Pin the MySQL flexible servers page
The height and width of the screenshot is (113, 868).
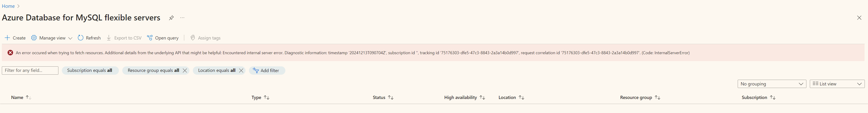click(x=171, y=18)
